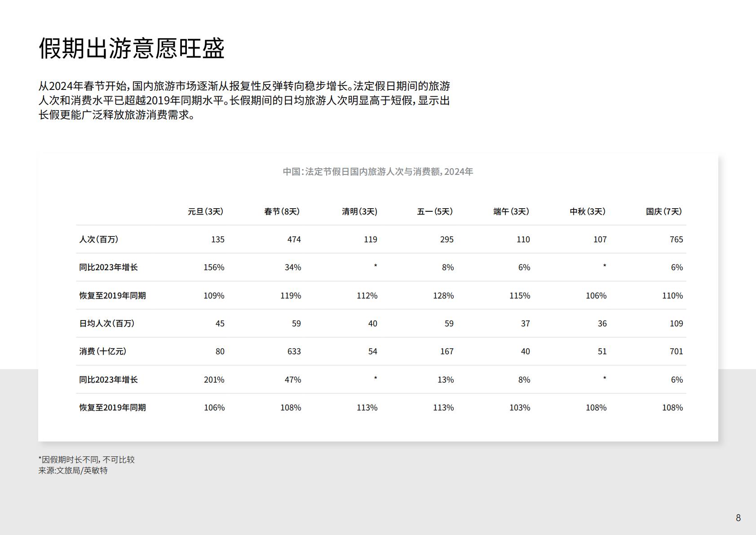Click the 中秋(3天) column header
Screen dimensions: 756x535
coord(586,211)
